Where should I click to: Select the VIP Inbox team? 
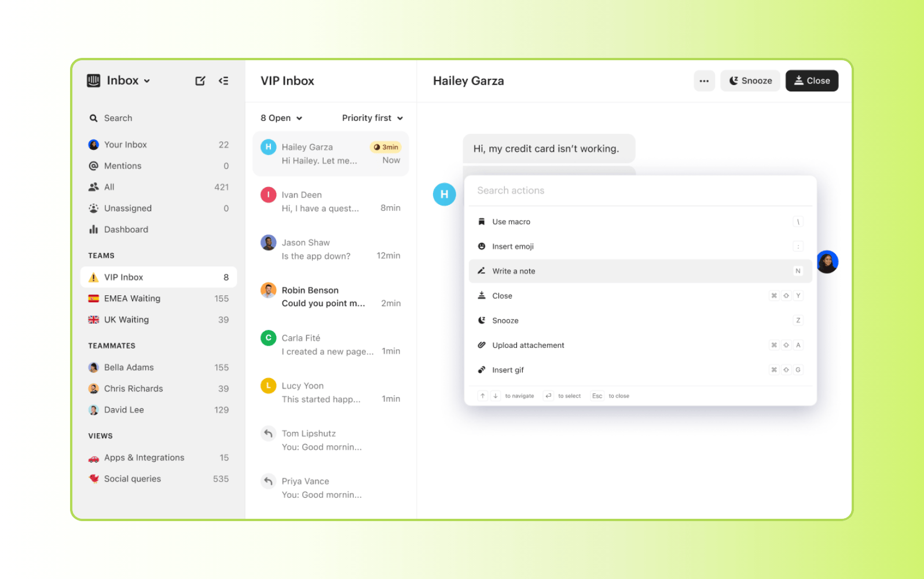pyautogui.click(x=159, y=277)
